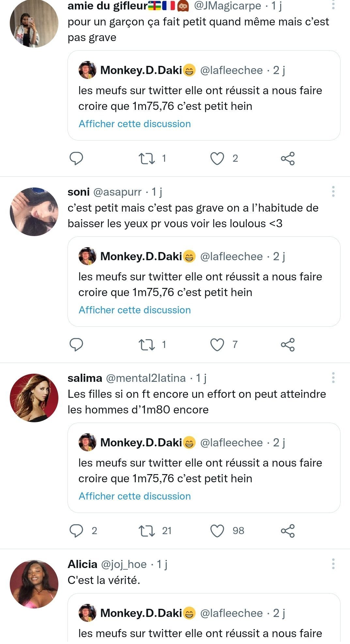
Task: Open the @mental2latina profile handle
Action: tap(146, 378)
